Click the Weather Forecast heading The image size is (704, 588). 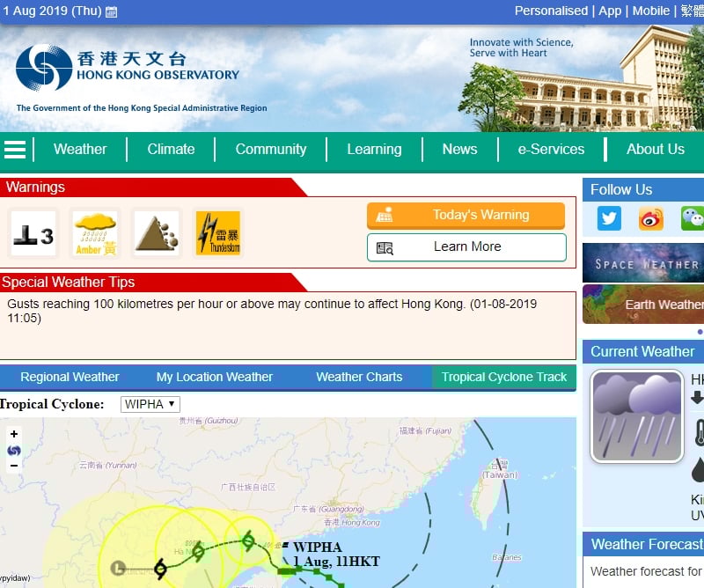(x=647, y=544)
